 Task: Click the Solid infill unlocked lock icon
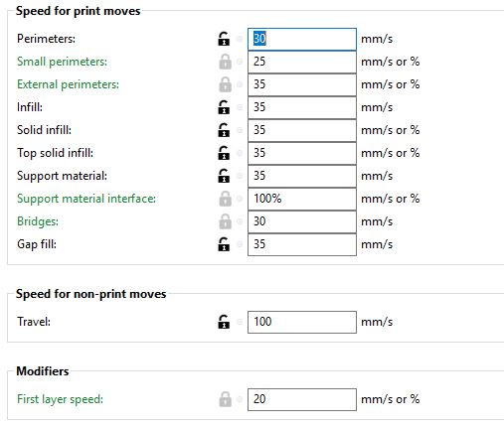point(224,130)
